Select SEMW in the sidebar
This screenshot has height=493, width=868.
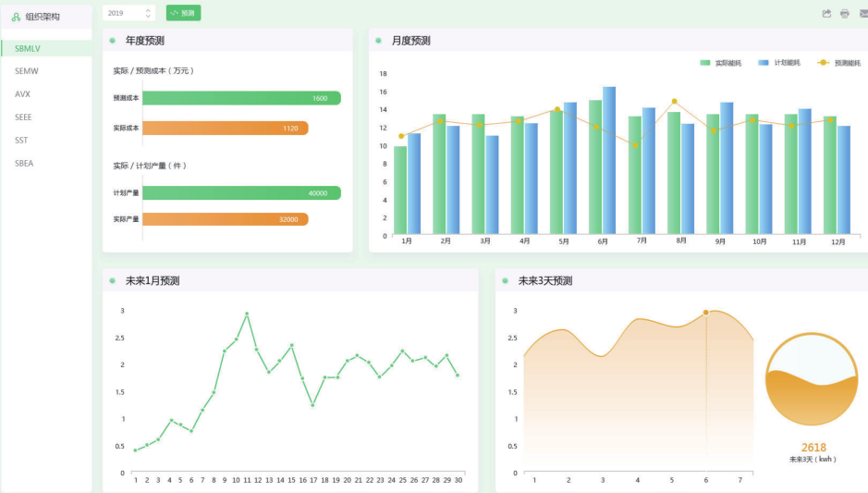pos(26,70)
